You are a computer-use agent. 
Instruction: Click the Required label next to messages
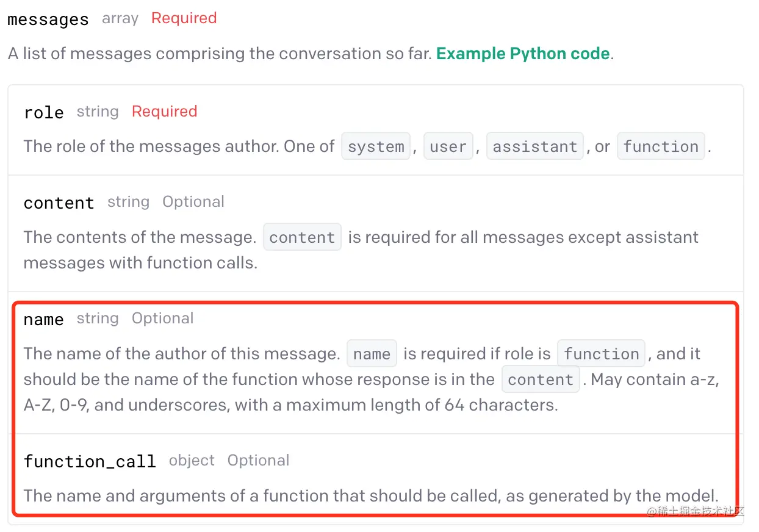pyautogui.click(x=184, y=18)
